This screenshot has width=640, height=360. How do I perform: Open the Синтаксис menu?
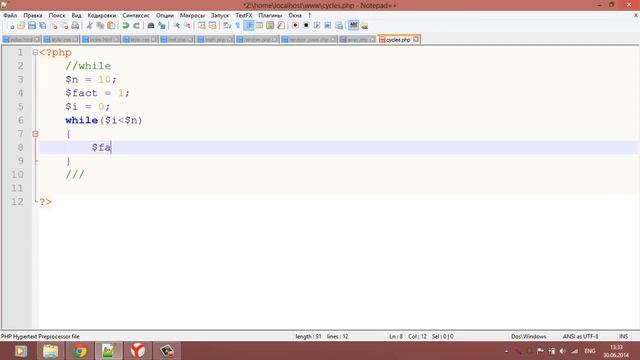click(x=136, y=15)
